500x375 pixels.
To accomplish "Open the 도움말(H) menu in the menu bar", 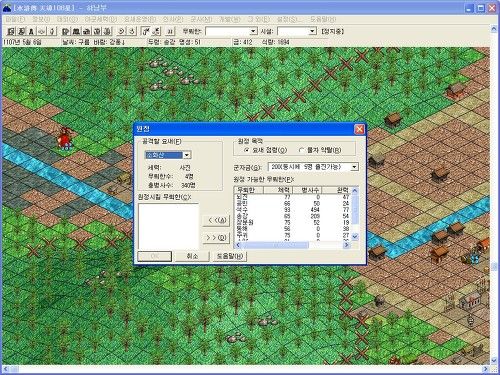I will coord(323,19).
